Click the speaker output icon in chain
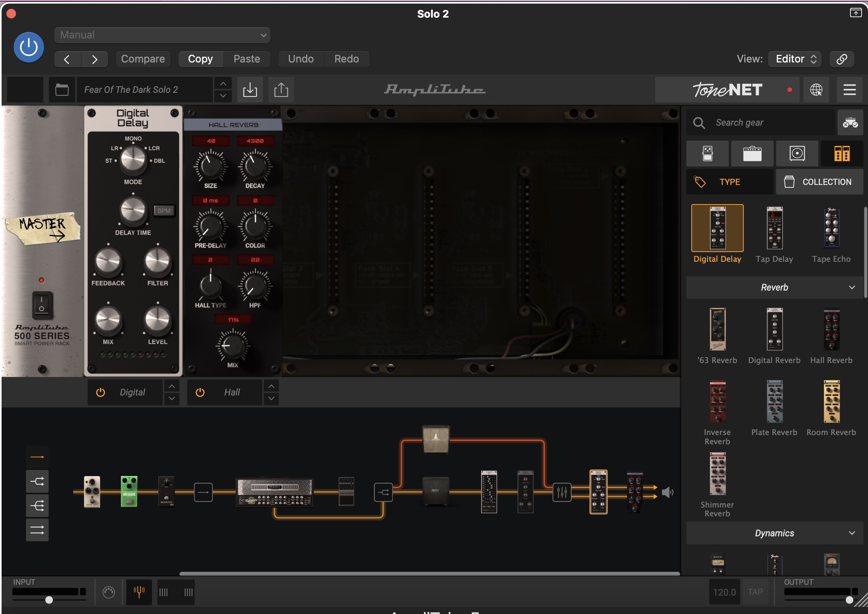 (x=667, y=492)
